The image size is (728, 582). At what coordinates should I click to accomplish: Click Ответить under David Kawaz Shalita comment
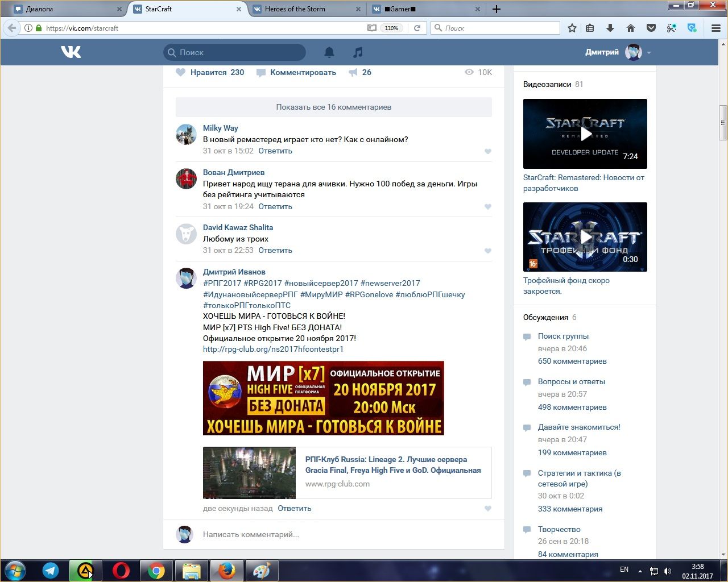pyautogui.click(x=275, y=250)
